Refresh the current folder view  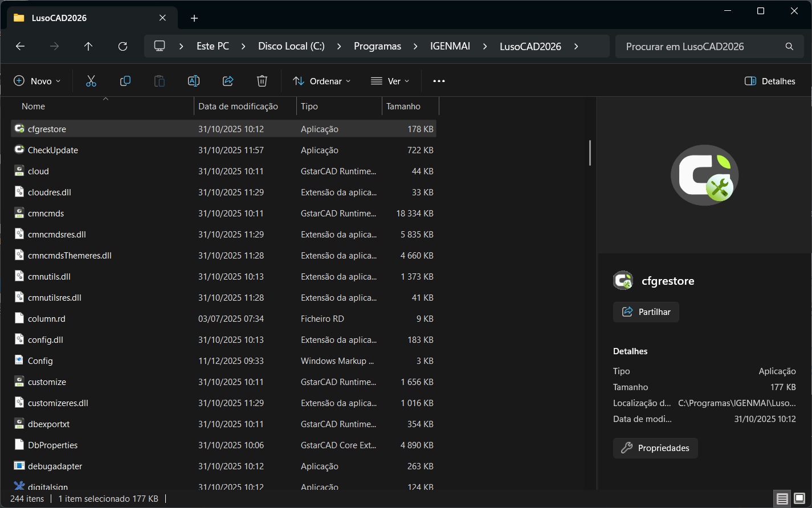(x=123, y=46)
